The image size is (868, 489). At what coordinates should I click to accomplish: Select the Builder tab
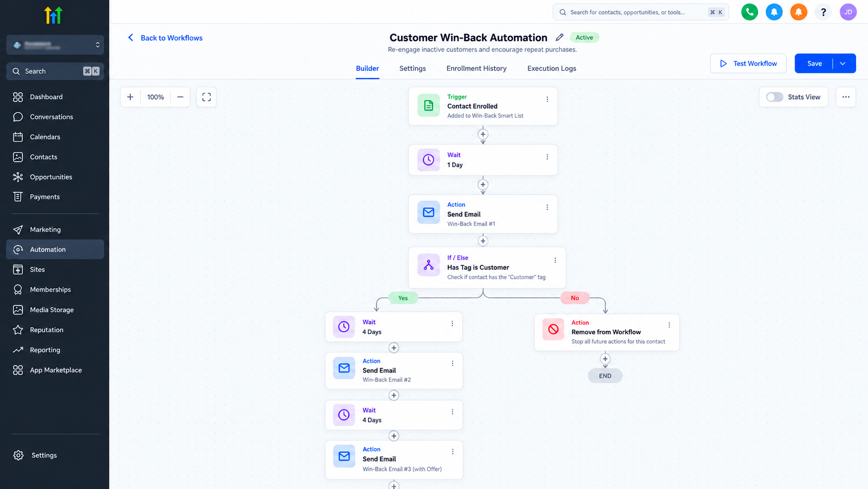pyautogui.click(x=368, y=69)
